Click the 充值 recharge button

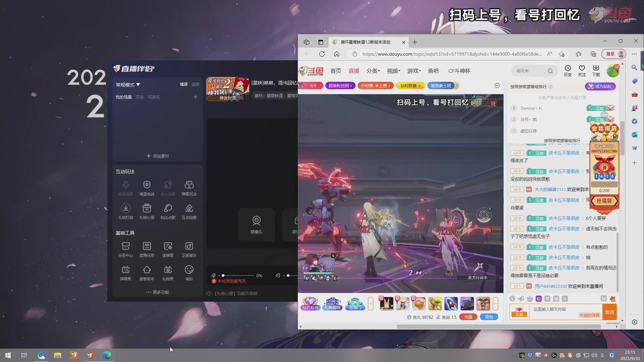click(x=468, y=317)
